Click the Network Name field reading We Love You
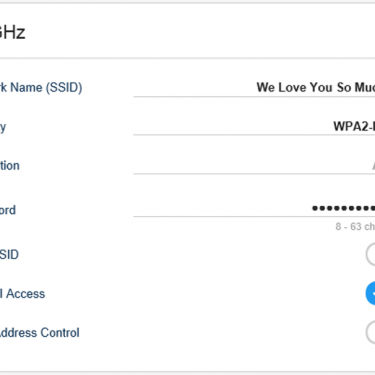The height and width of the screenshot is (375, 375). [254, 87]
